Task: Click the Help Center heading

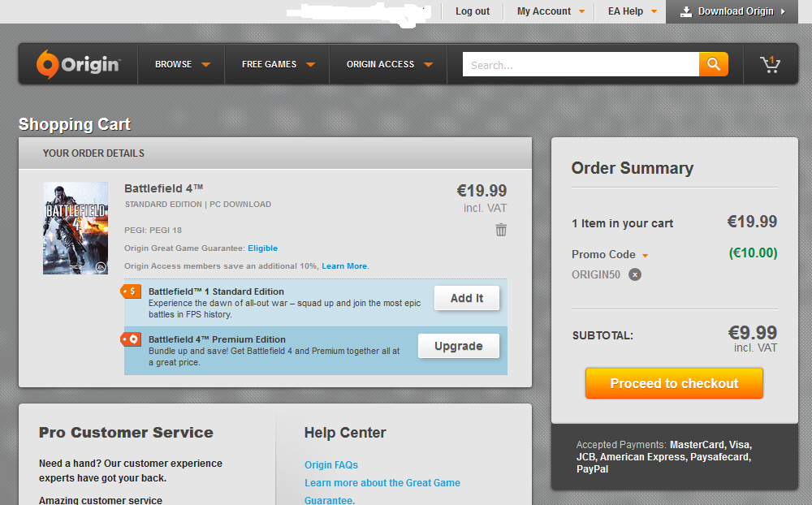Action: [345, 433]
